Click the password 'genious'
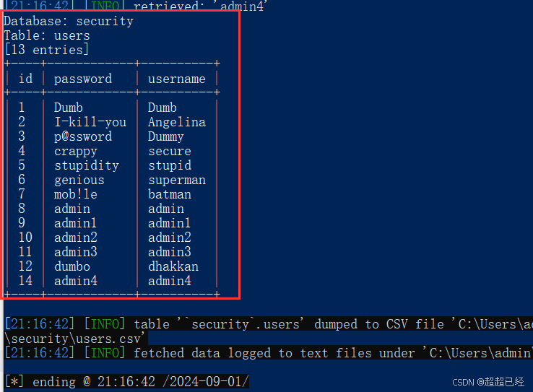 point(79,180)
